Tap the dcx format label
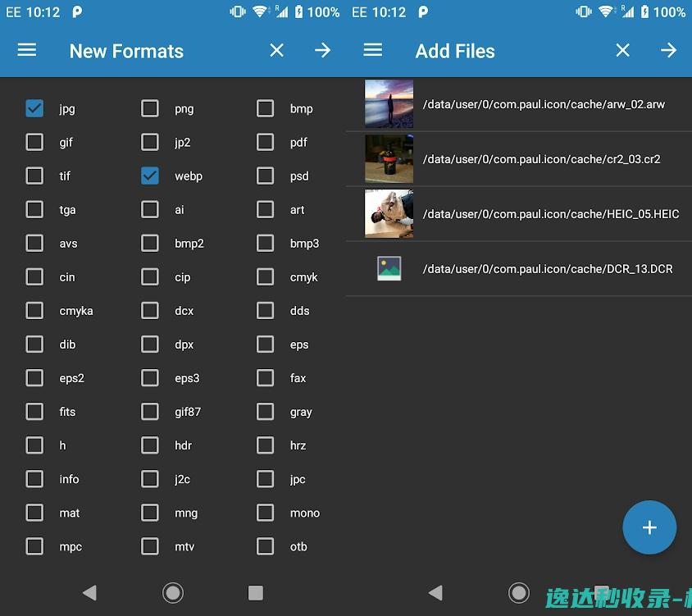The width and height of the screenshot is (692, 616). click(x=184, y=311)
